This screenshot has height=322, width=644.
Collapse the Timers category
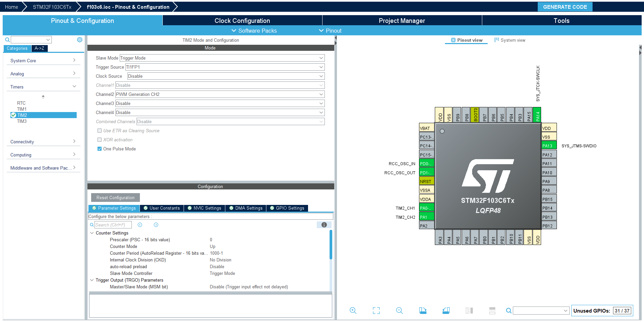click(x=43, y=87)
